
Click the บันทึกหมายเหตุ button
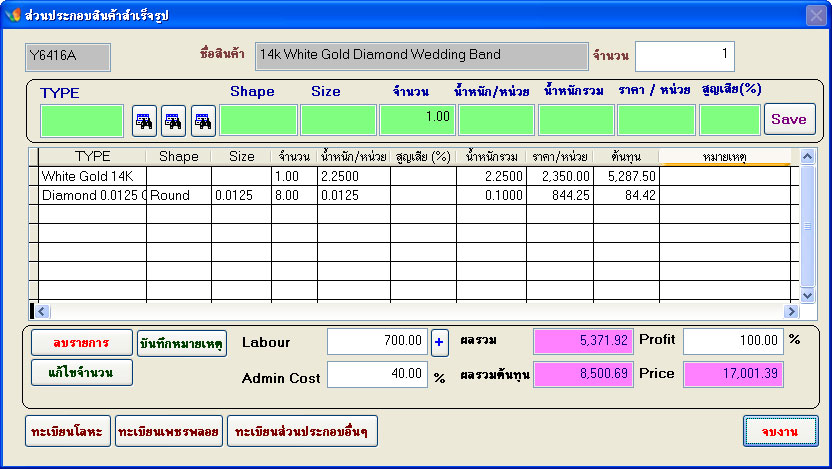coord(182,343)
